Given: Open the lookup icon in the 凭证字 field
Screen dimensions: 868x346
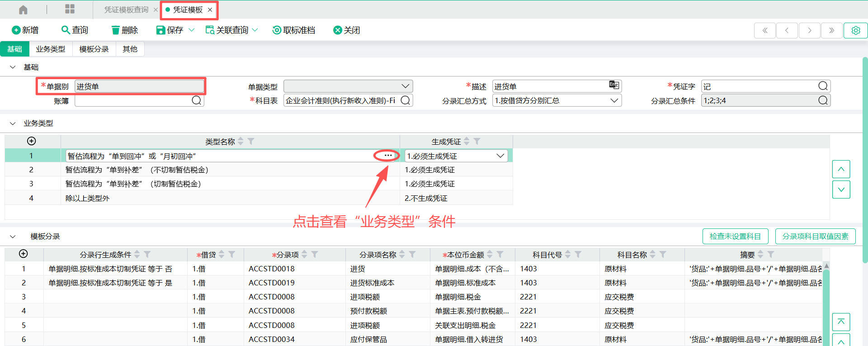Looking at the screenshot, I should click(x=823, y=86).
